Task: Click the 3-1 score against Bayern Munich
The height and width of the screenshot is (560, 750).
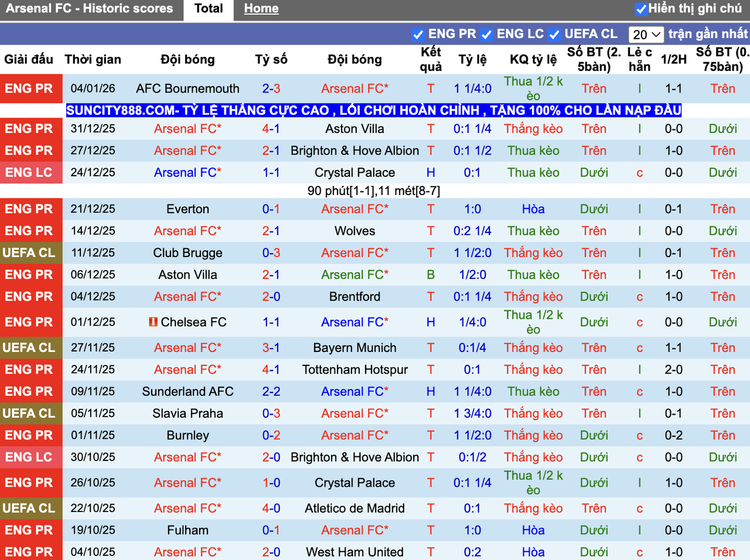Action: point(271,348)
